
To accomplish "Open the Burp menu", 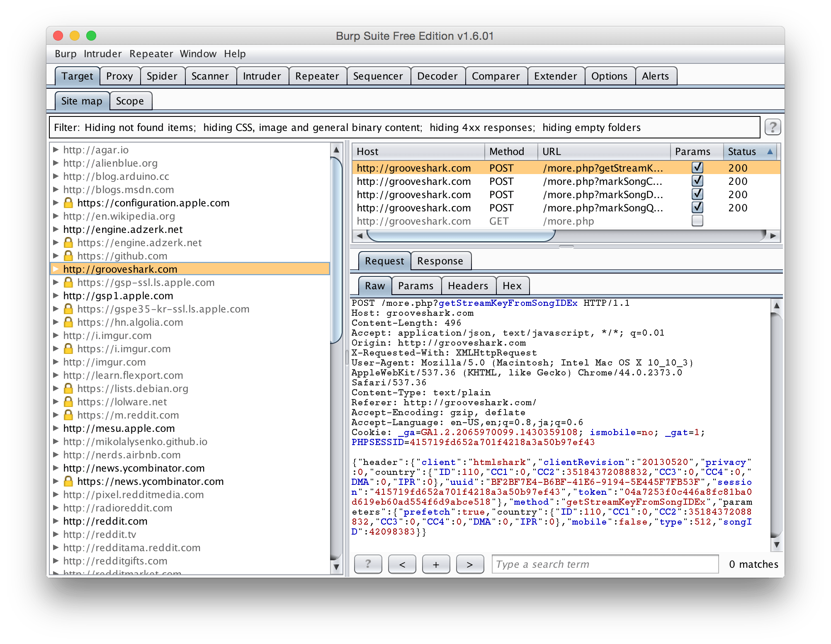I will click(x=66, y=54).
